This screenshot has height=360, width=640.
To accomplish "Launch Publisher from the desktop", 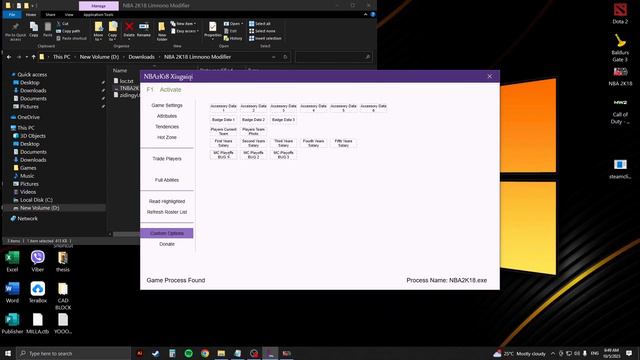I will 12,323.
